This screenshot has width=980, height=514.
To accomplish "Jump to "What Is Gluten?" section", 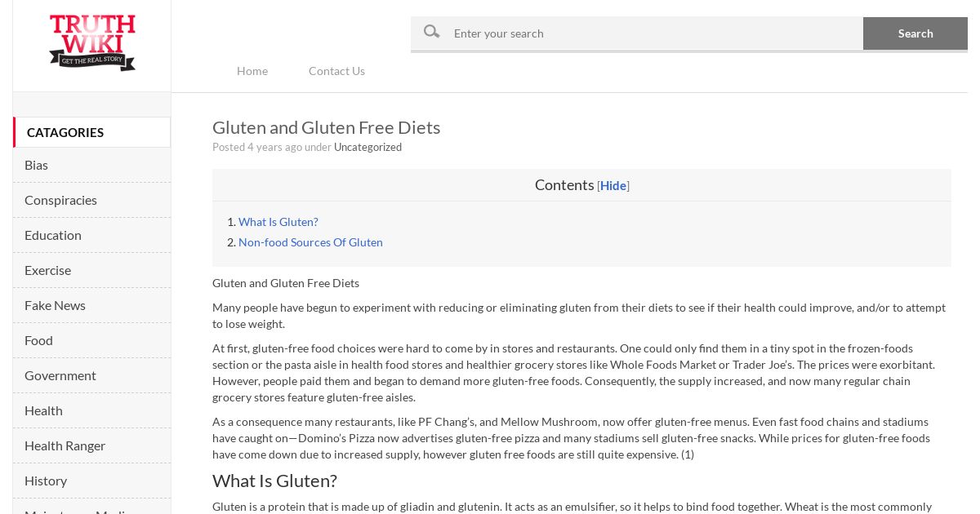I will 278,222.
